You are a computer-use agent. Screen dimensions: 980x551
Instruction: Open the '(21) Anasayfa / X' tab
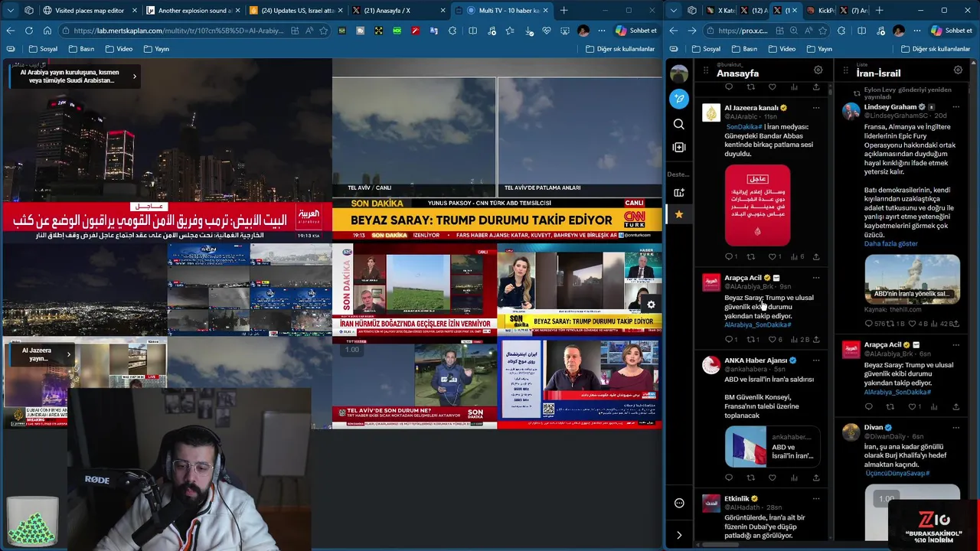[x=398, y=11]
